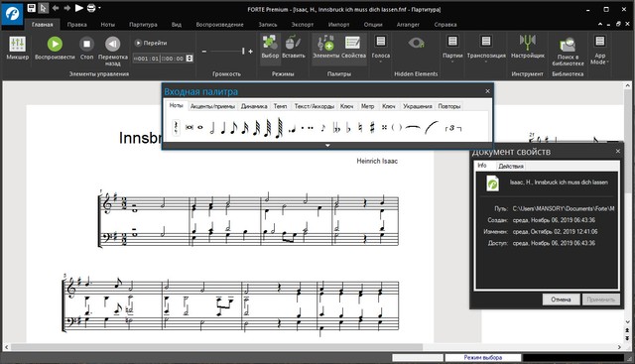Open the Настройщик tuner tool

[527, 48]
